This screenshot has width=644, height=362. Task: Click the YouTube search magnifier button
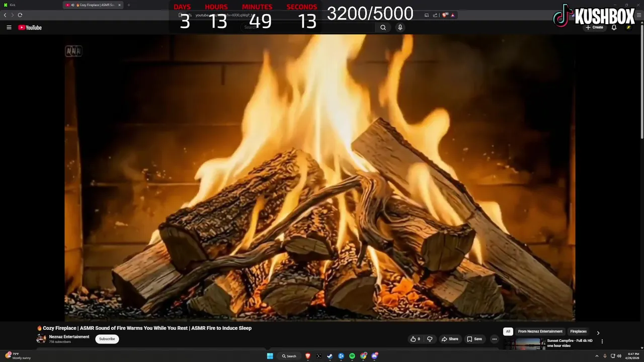tap(383, 28)
